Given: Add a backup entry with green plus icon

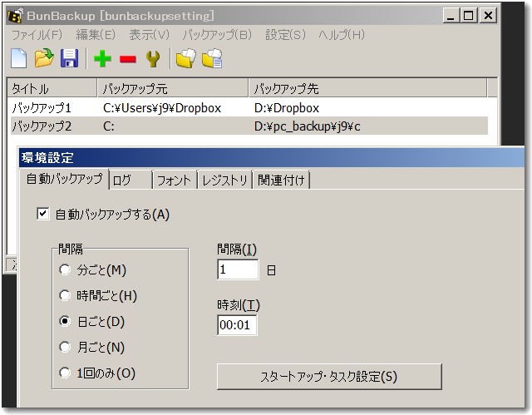Looking at the screenshot, I should tap(102, 59).
